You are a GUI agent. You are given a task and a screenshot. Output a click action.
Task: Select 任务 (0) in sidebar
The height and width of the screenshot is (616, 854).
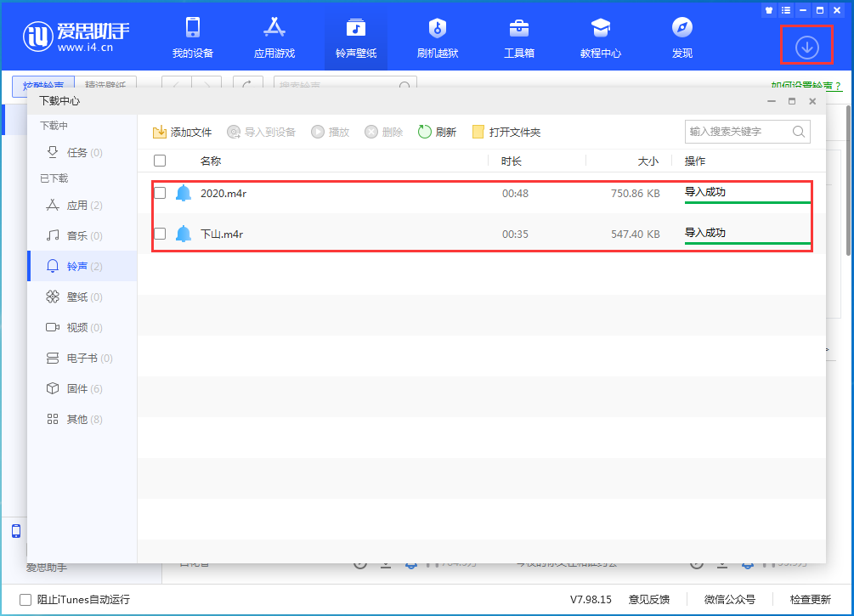tap(82, 152)
